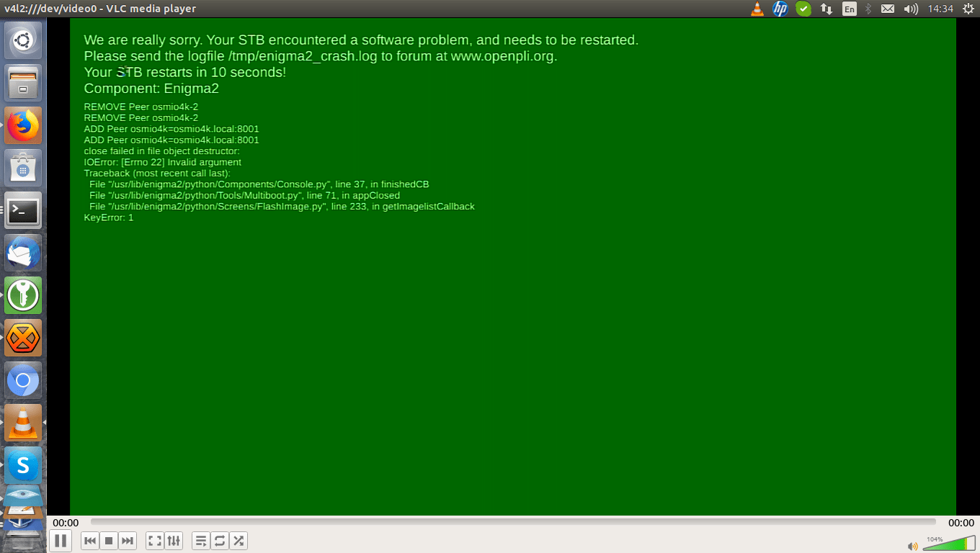The width and height of the screenshot is (980, 553).
Task: Open Skype from the launcher
Action: click(23, 465)
